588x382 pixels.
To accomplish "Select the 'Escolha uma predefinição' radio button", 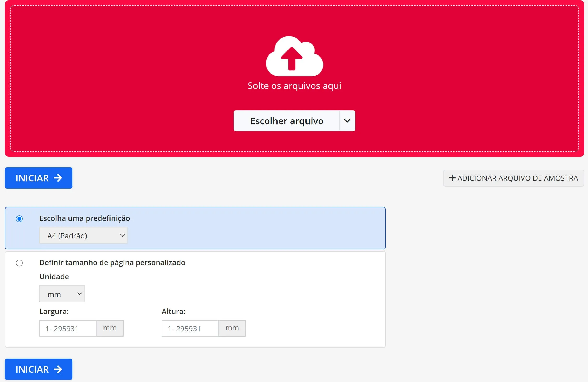I will [19, 219].
